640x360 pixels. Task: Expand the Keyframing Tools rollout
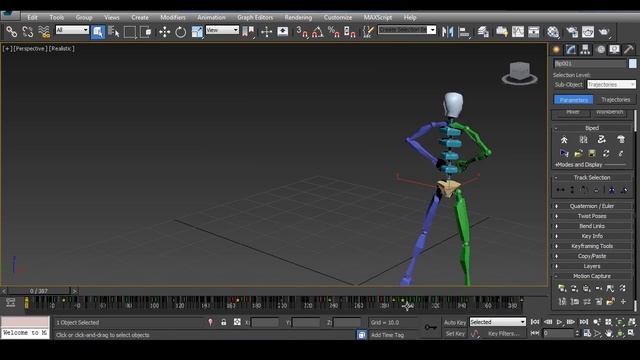(x=592, y=246)
